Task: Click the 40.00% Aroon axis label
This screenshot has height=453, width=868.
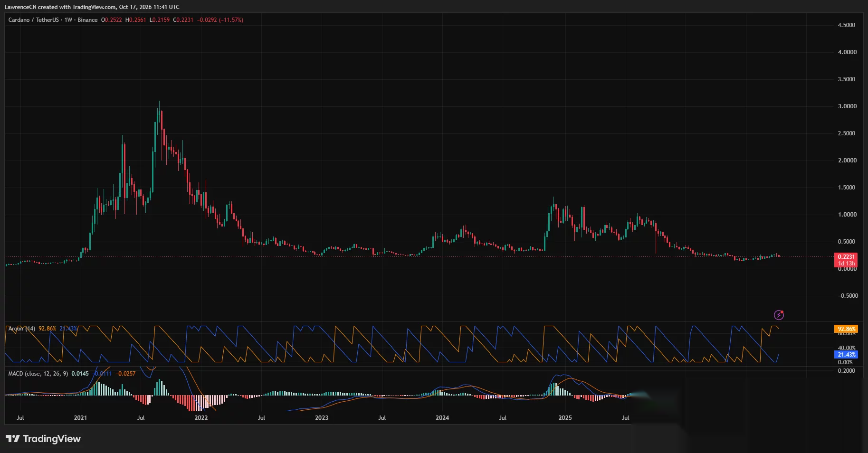Action: tap(847, 348)
